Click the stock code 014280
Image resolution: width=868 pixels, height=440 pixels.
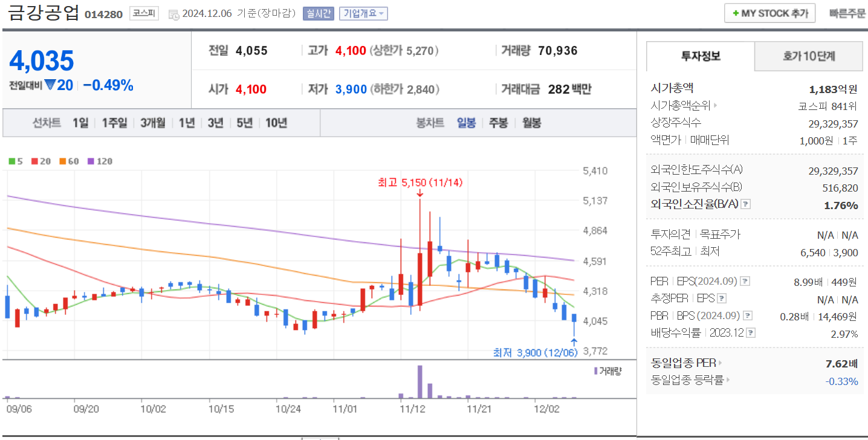103,14
